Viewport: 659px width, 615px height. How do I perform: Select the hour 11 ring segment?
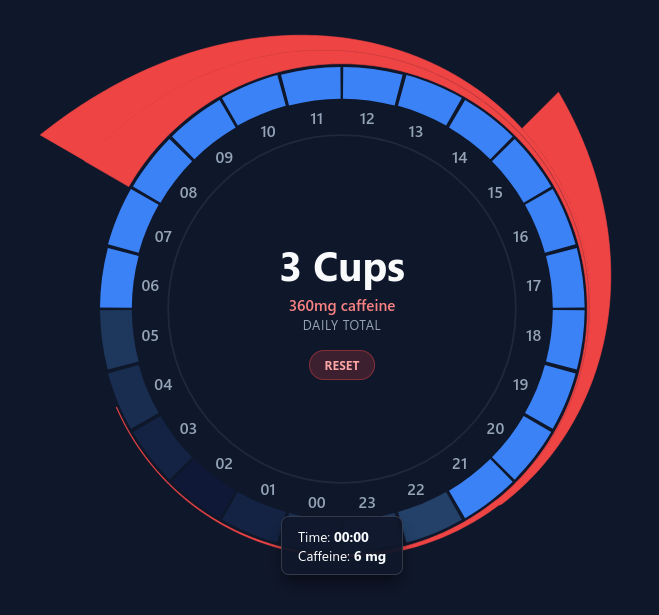(311, 84)
